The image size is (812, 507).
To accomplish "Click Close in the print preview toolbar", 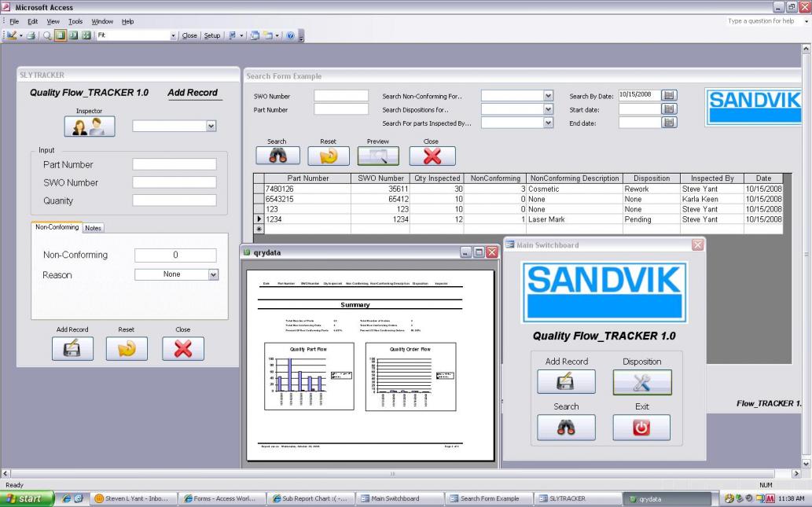I will 189,35.
